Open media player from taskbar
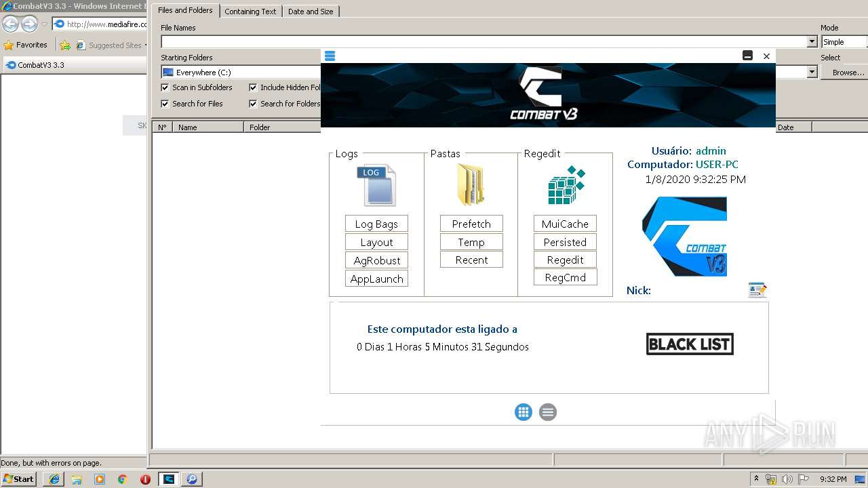Image resolution: width=868 pixels, height=488 pixels. [100, 479]
